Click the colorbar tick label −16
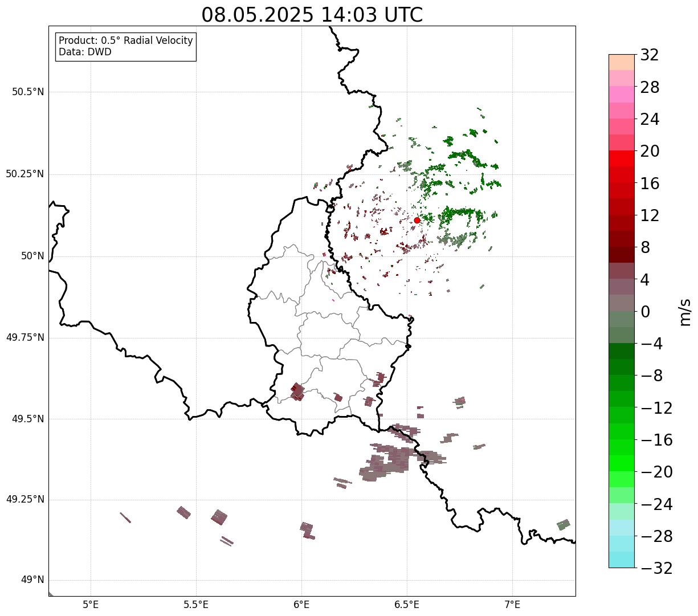Image resolution: width=698 pixels, height=616 pixels. coord(656,440)
